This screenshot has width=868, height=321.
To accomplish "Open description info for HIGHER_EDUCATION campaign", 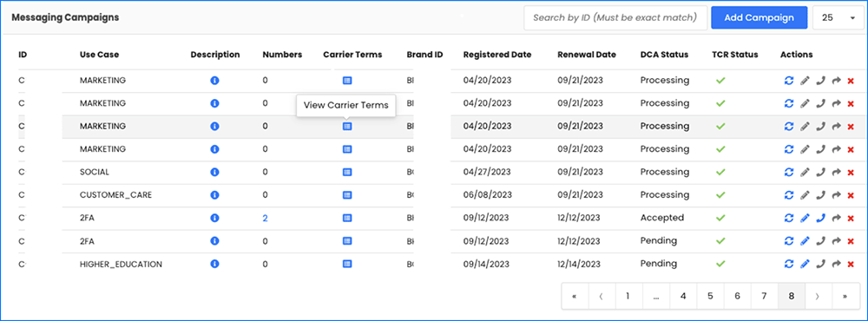I will click(x=214, y=264).
